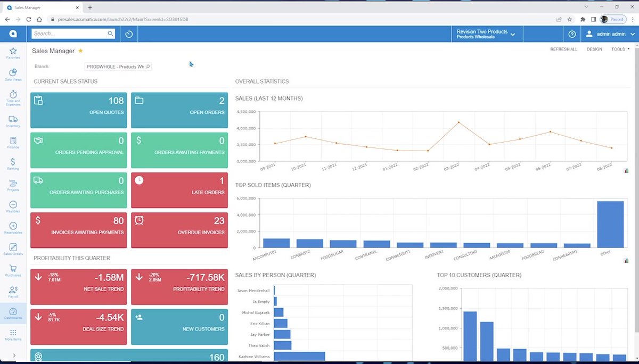Click the 03-2022 peak point on sales chart
This screenshot has width=639, height=364.
point(458,122)
